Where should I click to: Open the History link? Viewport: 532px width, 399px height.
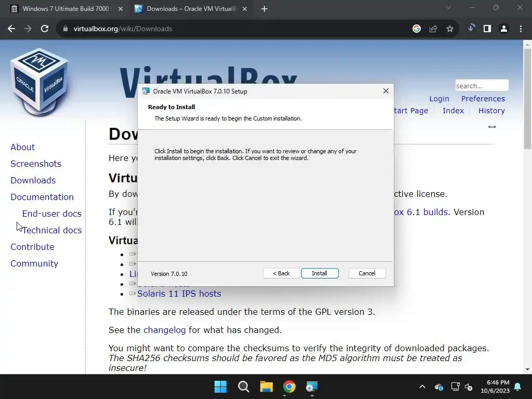coord(491,111)
